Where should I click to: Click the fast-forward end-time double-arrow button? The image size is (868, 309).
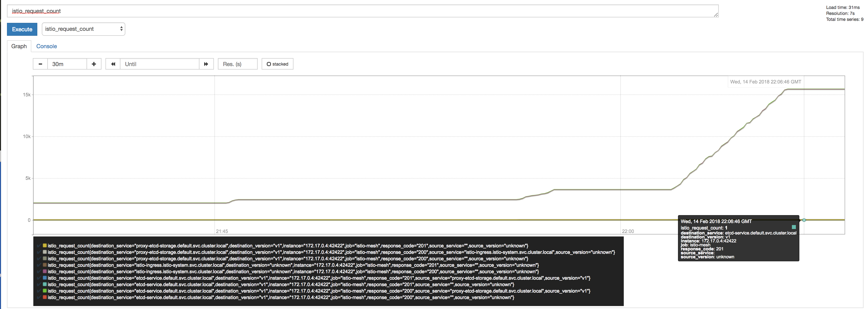pyautogui.click(x=206, y=64)
